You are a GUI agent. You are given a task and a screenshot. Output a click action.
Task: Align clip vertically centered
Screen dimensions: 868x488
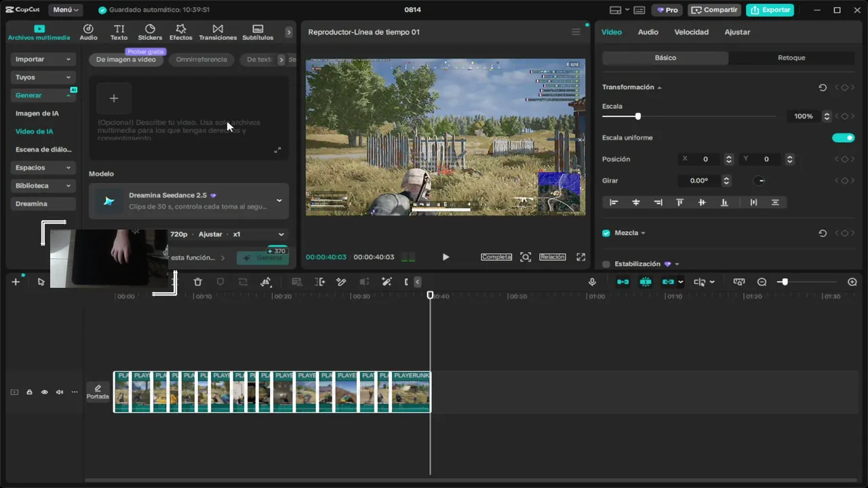[x=702, y=202]
